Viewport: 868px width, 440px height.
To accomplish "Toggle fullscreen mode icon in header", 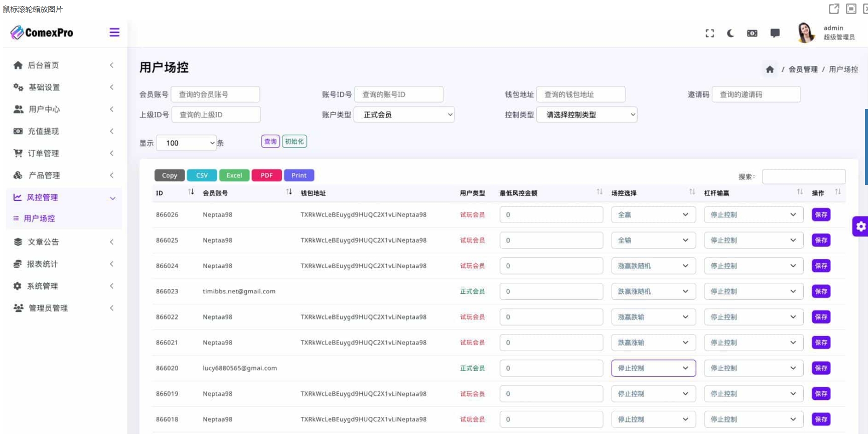I will (709, 33).
